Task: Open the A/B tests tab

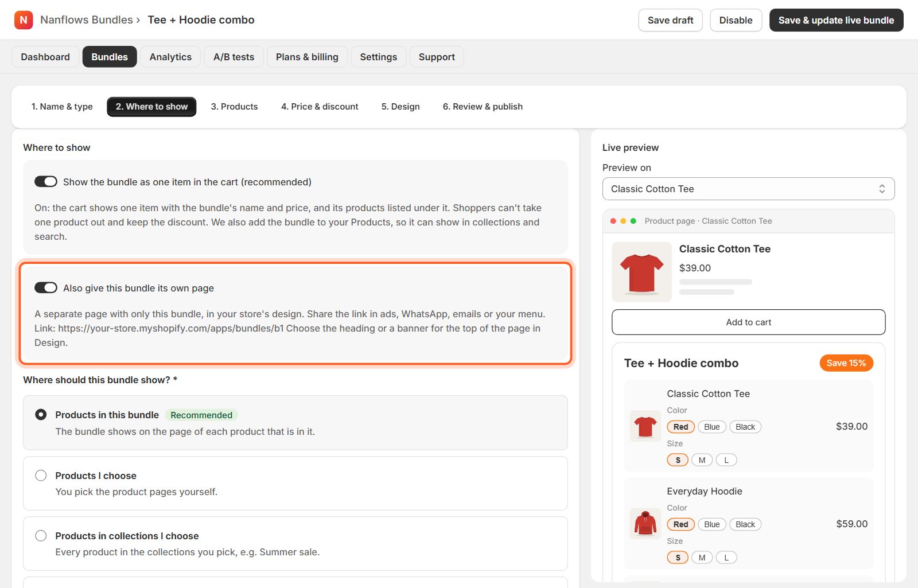Action: (x=234, y=57)
